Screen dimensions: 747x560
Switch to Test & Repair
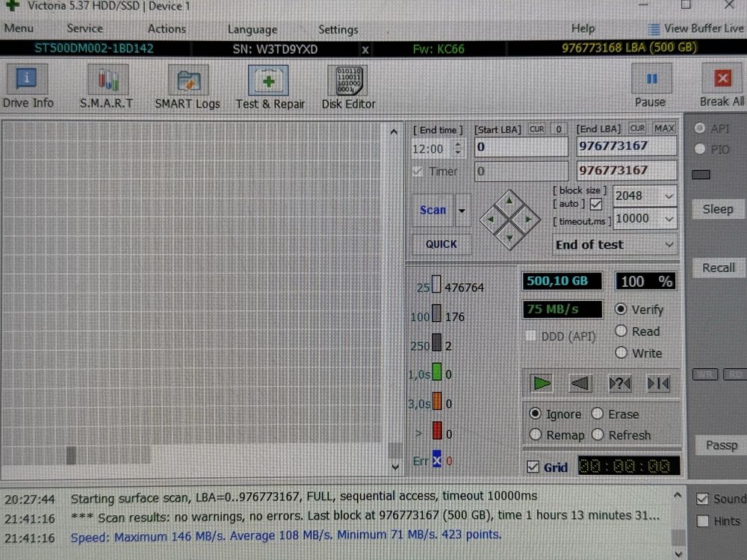tap(270, 87)
